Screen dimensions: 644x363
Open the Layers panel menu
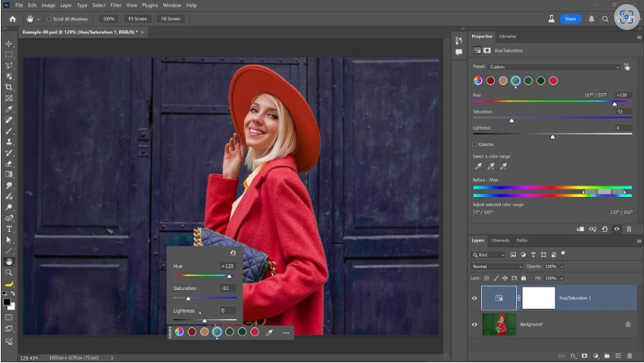click(638, 241)
